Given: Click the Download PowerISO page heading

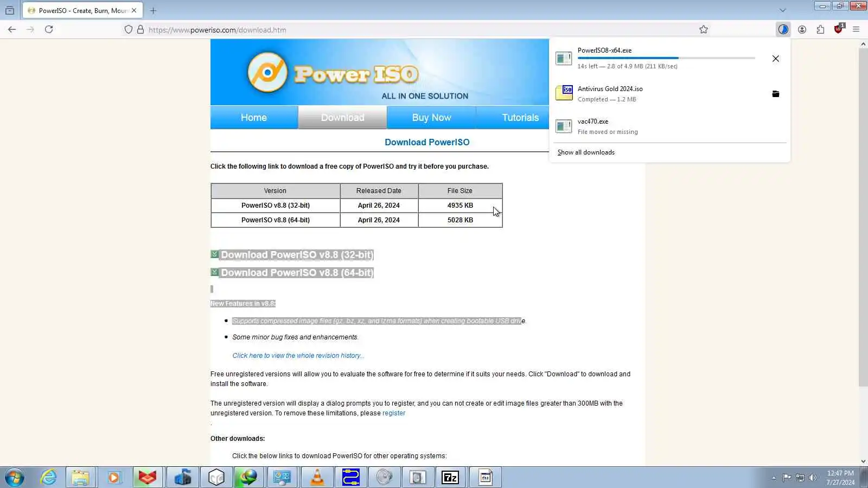Looking at the screenshot, I should pyautogui.click(x=427, y=142).
